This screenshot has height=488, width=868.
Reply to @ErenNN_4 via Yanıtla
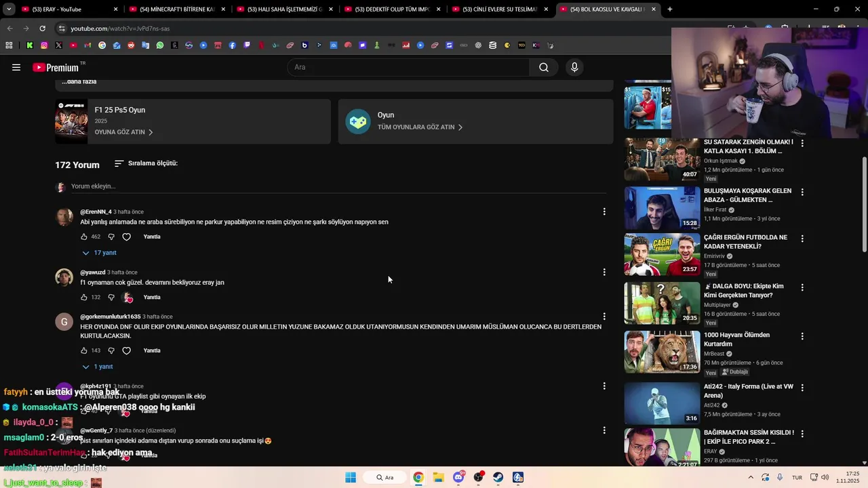tap(152, 237)
